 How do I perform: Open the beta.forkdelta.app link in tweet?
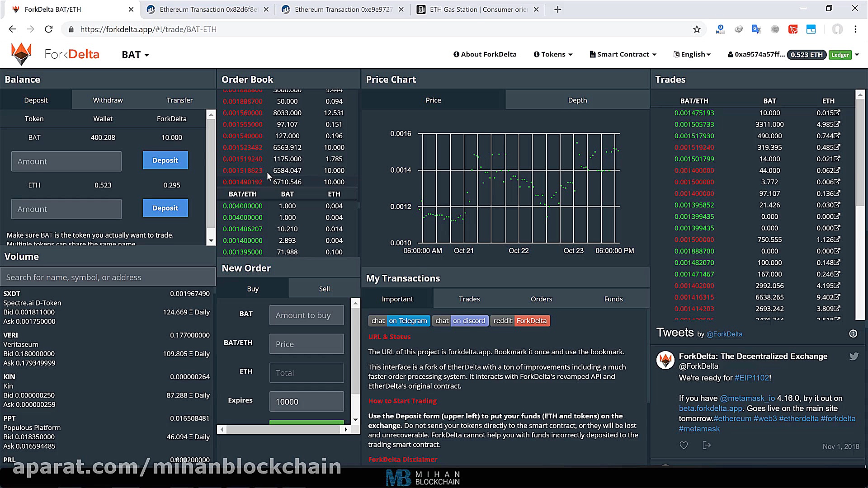tap(711, 408)
